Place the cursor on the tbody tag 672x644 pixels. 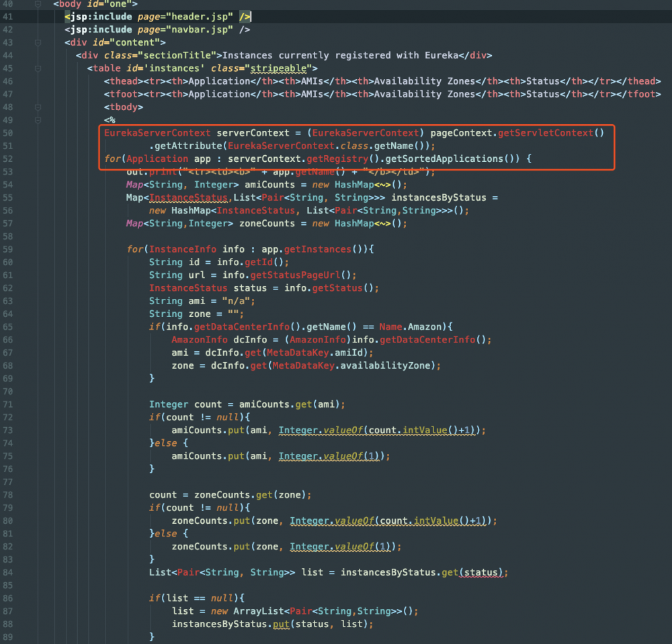(124, 107)
